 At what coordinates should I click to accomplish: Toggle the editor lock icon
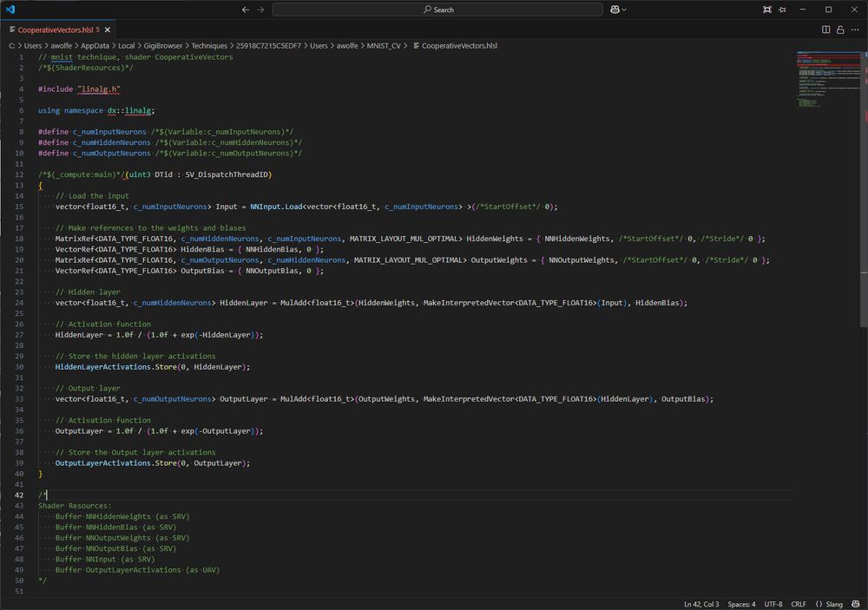tap(840, 30)
